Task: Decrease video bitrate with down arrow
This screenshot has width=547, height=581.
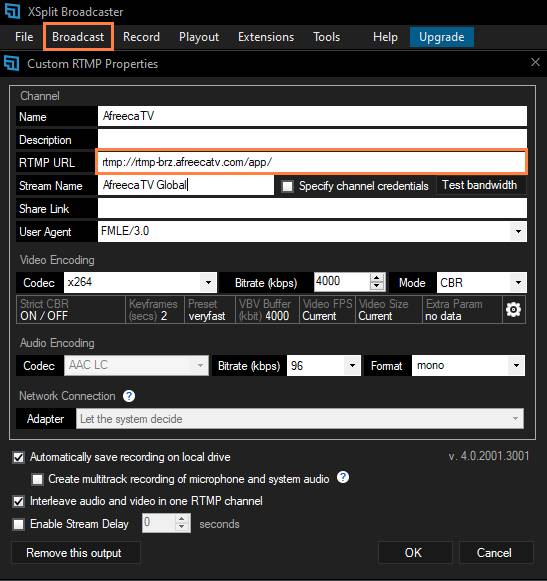Action: 377,286
